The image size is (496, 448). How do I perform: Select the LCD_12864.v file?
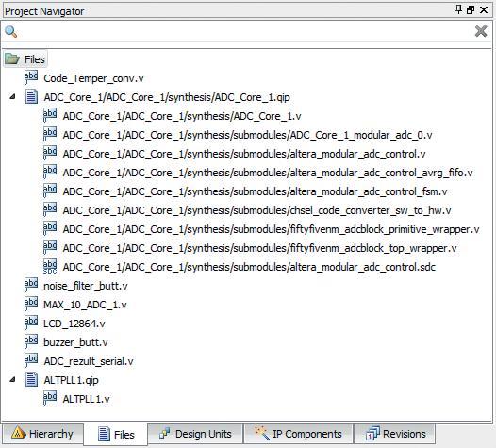point(74,324)
